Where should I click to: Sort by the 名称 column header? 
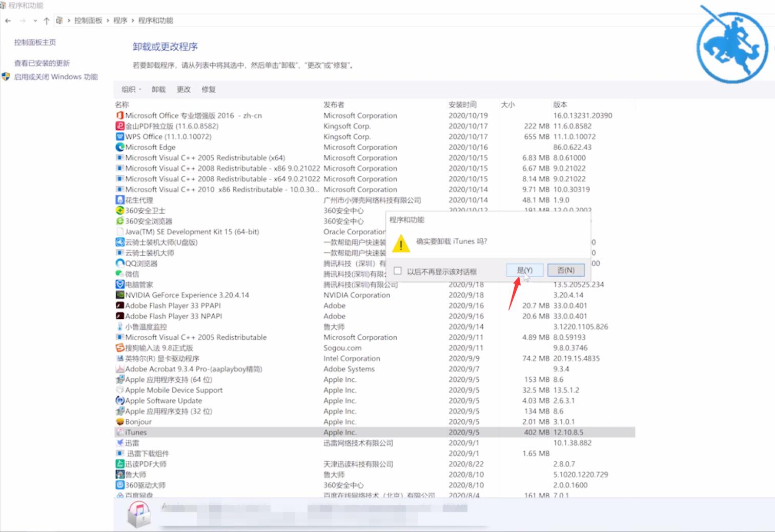122,105
